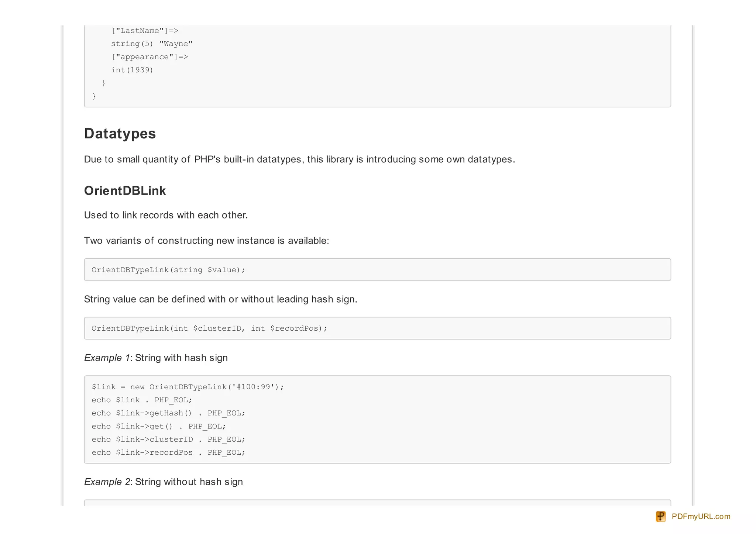Click the 'leading hash sign' sentence
Viewport: 756px width, 534px height.
coord(220,299)
